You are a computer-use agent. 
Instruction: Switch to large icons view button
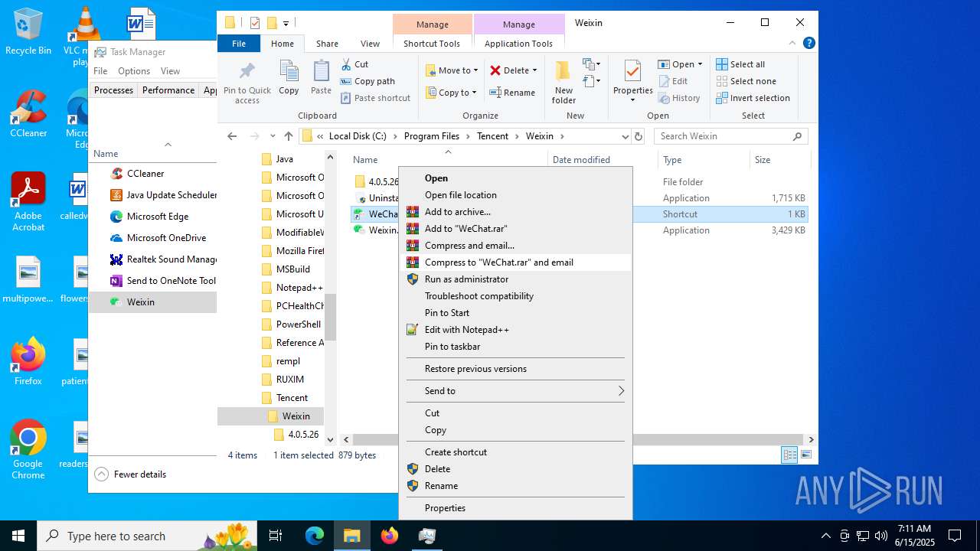805,455
